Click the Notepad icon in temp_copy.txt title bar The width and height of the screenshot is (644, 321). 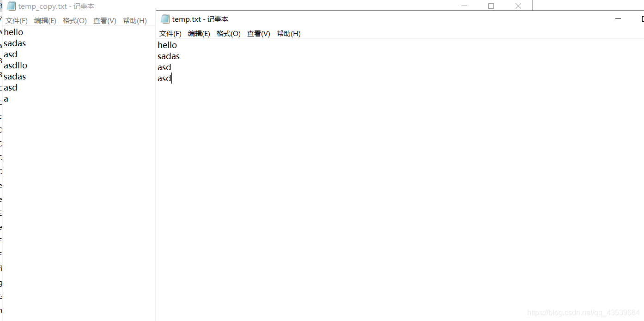coord(11,6)
